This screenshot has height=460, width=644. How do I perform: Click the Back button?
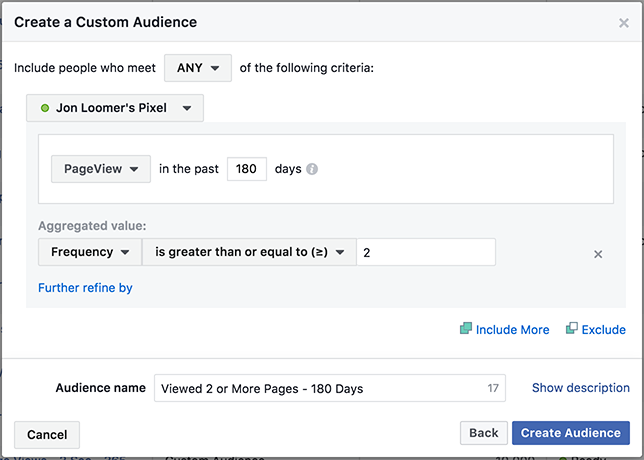coord(484,433)
